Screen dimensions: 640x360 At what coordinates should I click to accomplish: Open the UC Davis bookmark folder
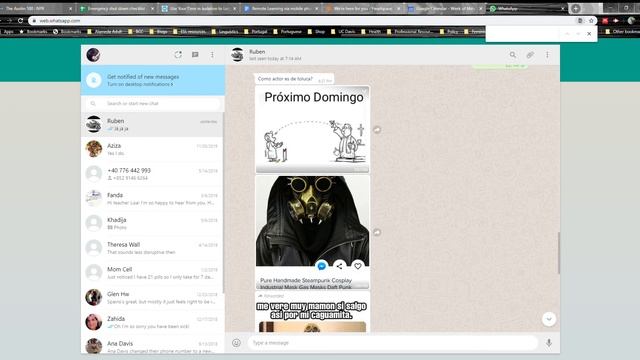(343, 31)
